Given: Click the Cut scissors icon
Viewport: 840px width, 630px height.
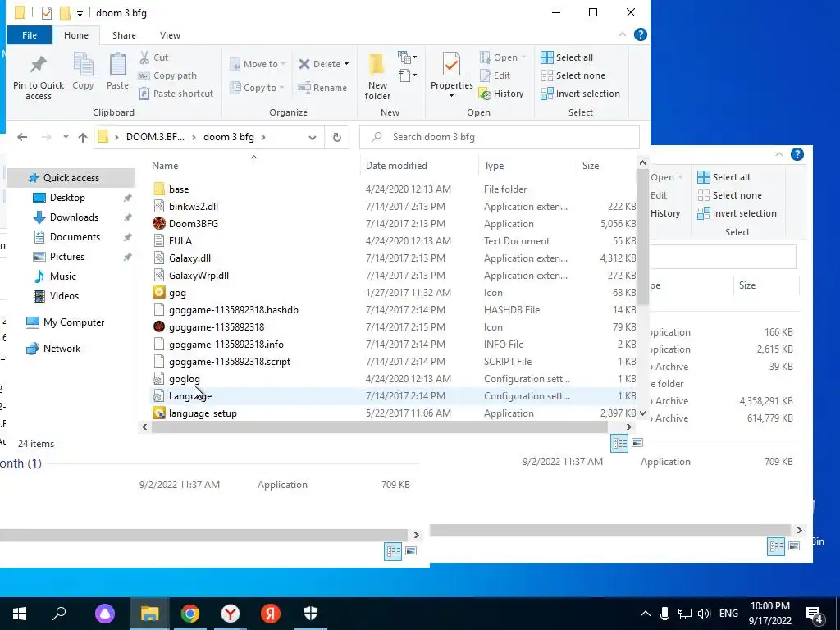Looking at the screenshot, I should coord(144,57).
